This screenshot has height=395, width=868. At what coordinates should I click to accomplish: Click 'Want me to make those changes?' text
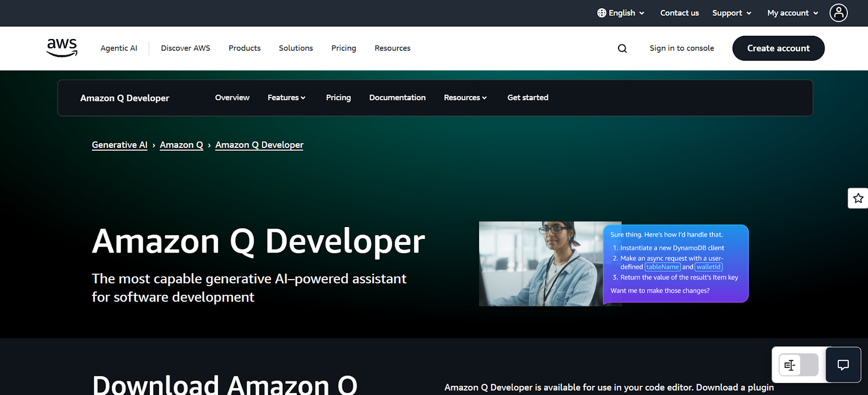click(660, 290)
